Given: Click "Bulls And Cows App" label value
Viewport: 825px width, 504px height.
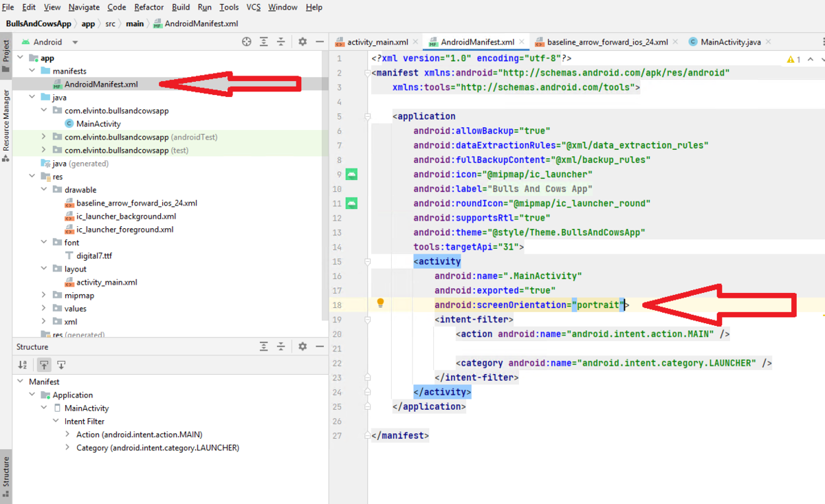Looking at the screenshot, I should coord(540,189).
